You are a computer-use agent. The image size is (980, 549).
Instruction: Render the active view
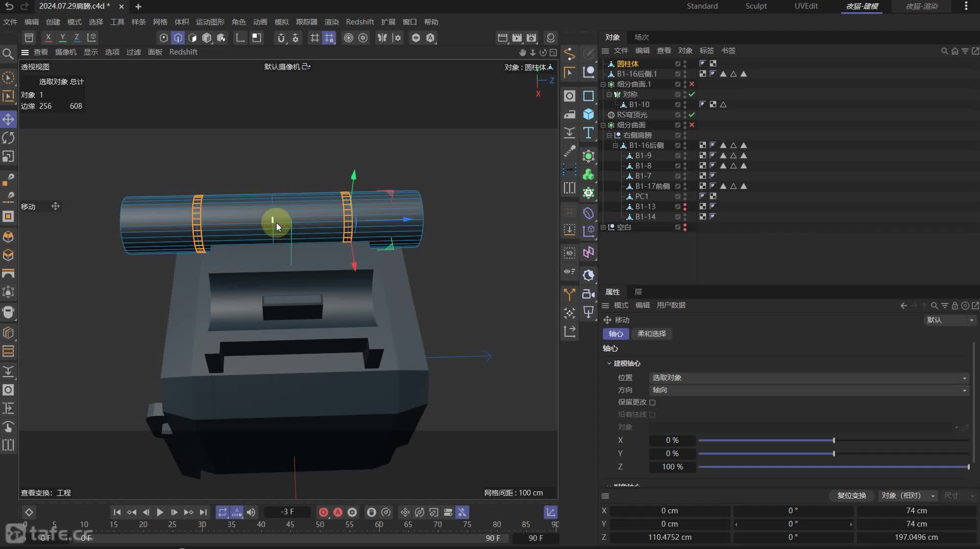pyautogui.click(x=503, y=38)
